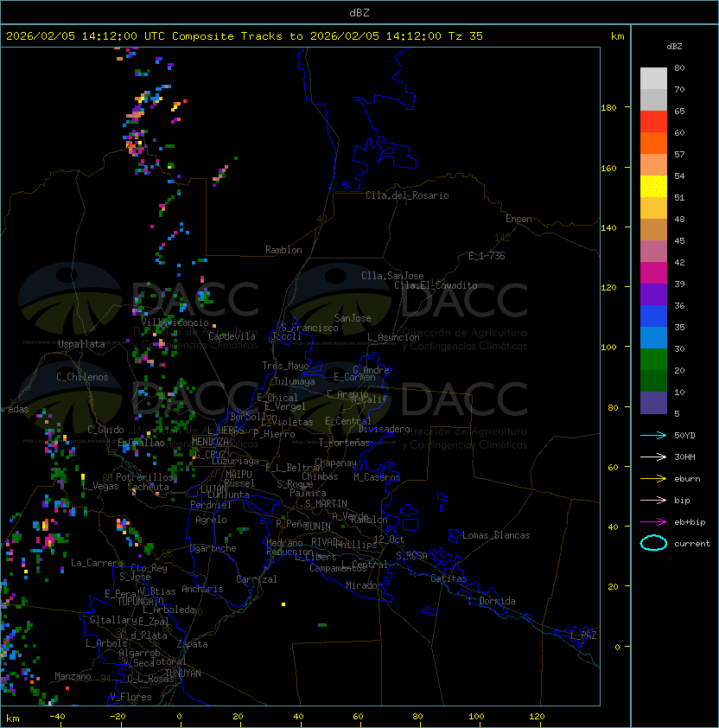The image size is (719, 728).
Task: Click the Tulumaya label
Action: 295,381
